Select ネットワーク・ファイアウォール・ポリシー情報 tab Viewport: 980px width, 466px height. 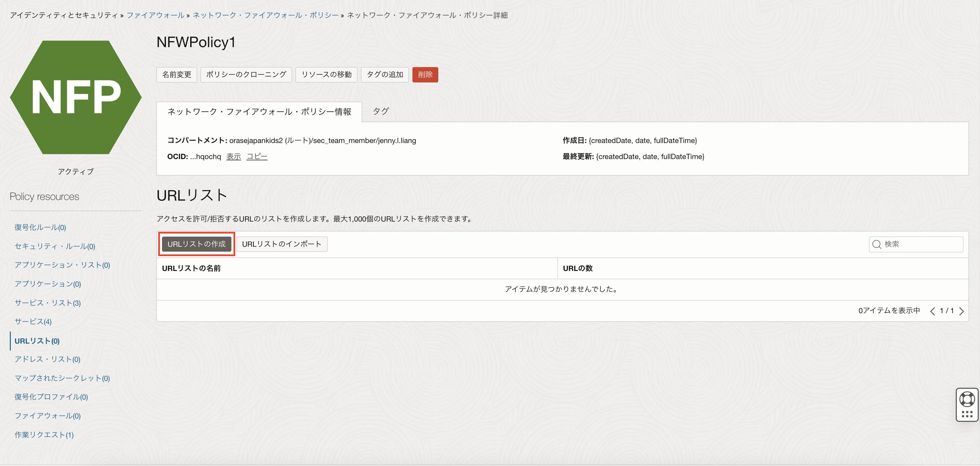click(259, 112)
